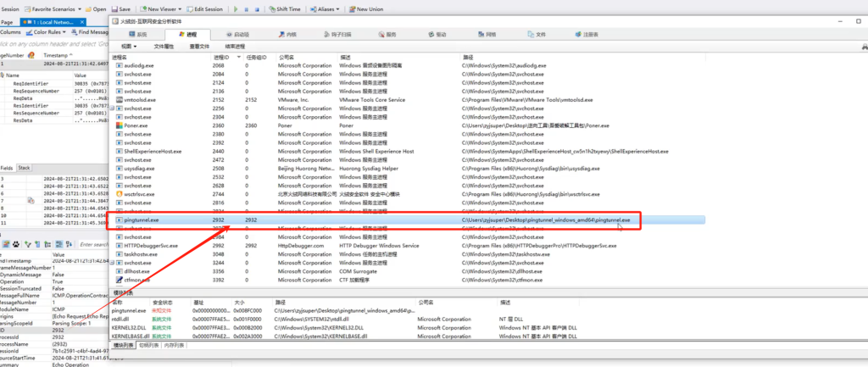Stop the capture session

256,9
